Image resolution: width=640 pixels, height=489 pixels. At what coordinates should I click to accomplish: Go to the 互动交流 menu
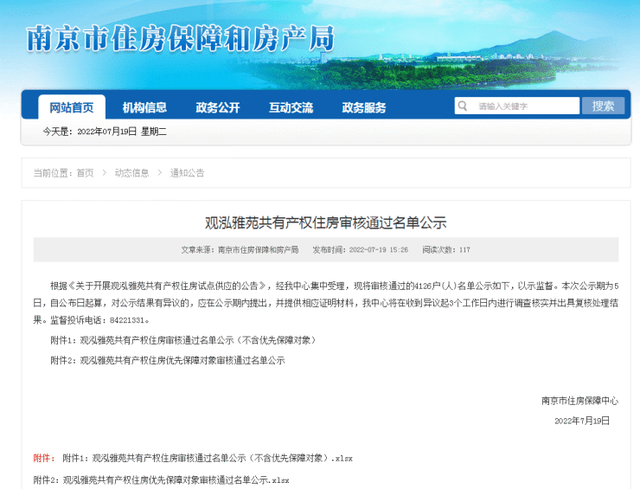290,108
